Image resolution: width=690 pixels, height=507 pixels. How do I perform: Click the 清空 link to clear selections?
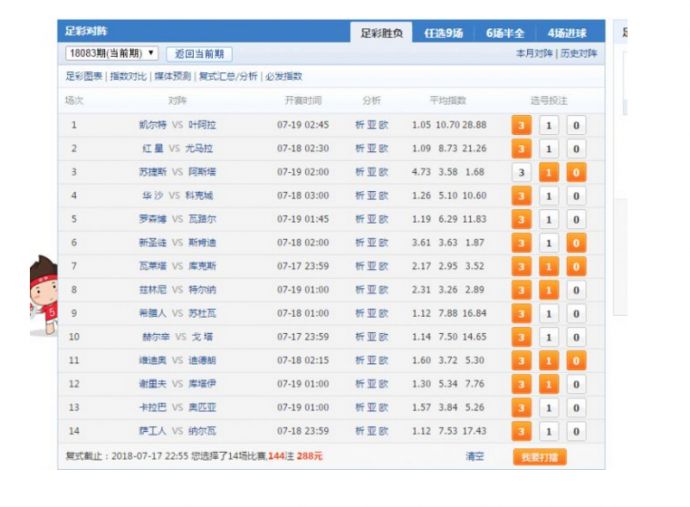(x=474, y=456)
